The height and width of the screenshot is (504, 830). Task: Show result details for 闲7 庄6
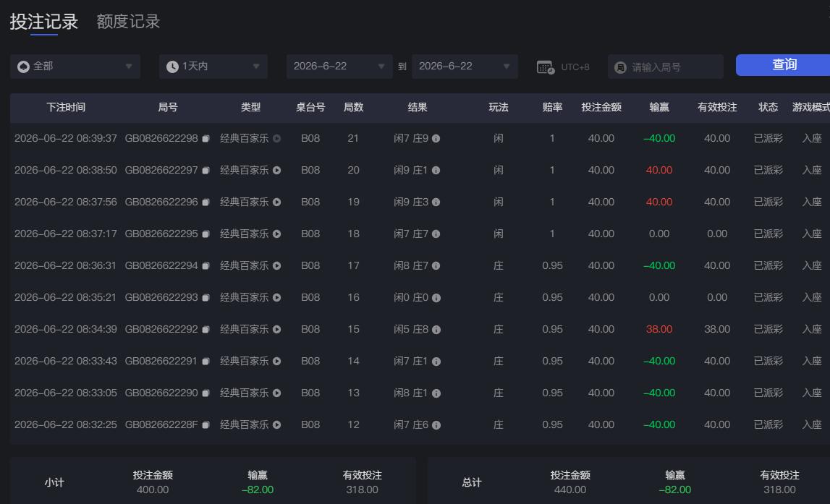pos(436,424)
